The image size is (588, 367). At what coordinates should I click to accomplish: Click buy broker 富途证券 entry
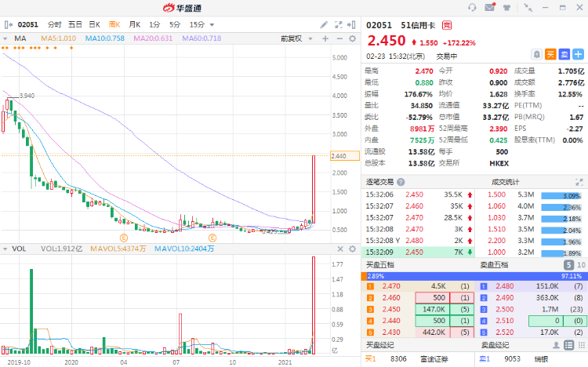click(x=434, y=359)
